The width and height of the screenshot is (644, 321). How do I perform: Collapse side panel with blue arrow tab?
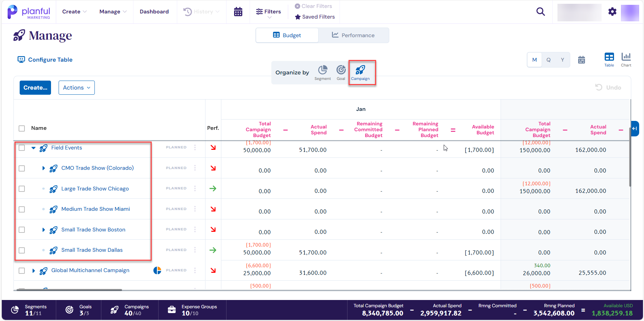tap(635, 128)
